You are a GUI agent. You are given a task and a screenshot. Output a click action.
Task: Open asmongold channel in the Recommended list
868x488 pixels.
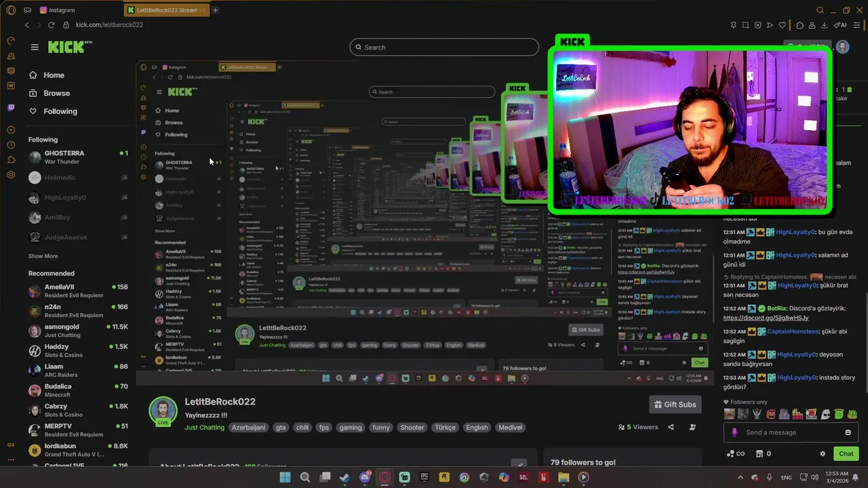point(78,331)
